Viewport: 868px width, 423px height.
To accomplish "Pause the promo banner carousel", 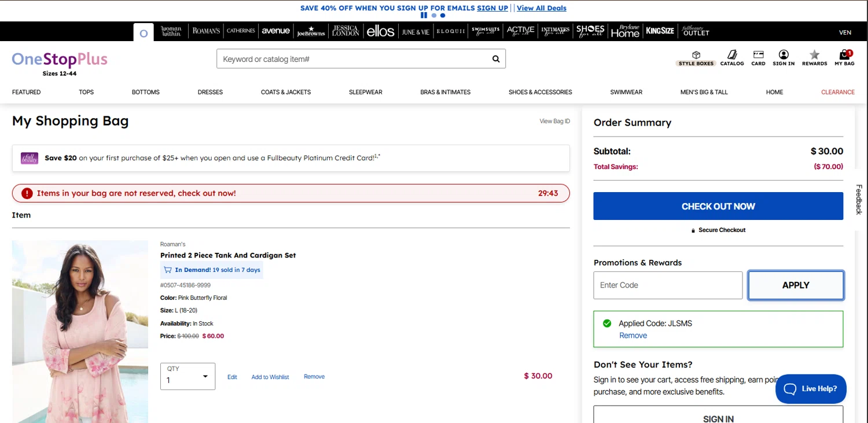I will point(424,16).
